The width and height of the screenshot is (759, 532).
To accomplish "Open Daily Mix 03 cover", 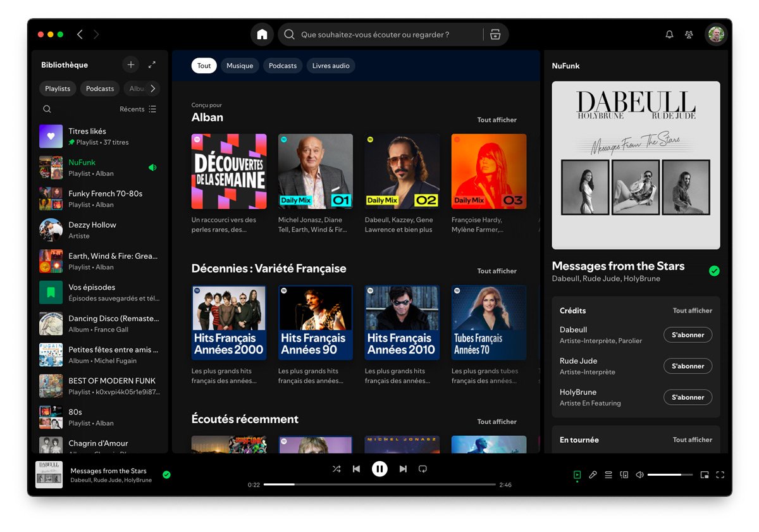I will point(489,171).
